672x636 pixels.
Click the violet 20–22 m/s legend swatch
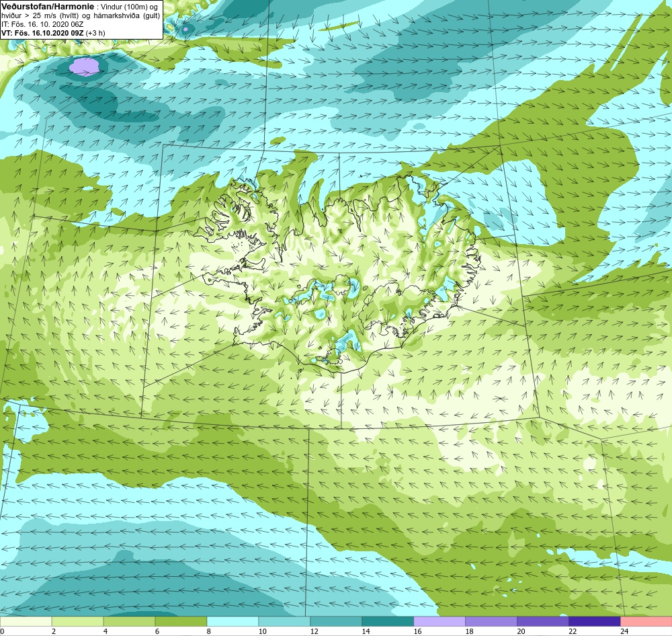point(542,621)
